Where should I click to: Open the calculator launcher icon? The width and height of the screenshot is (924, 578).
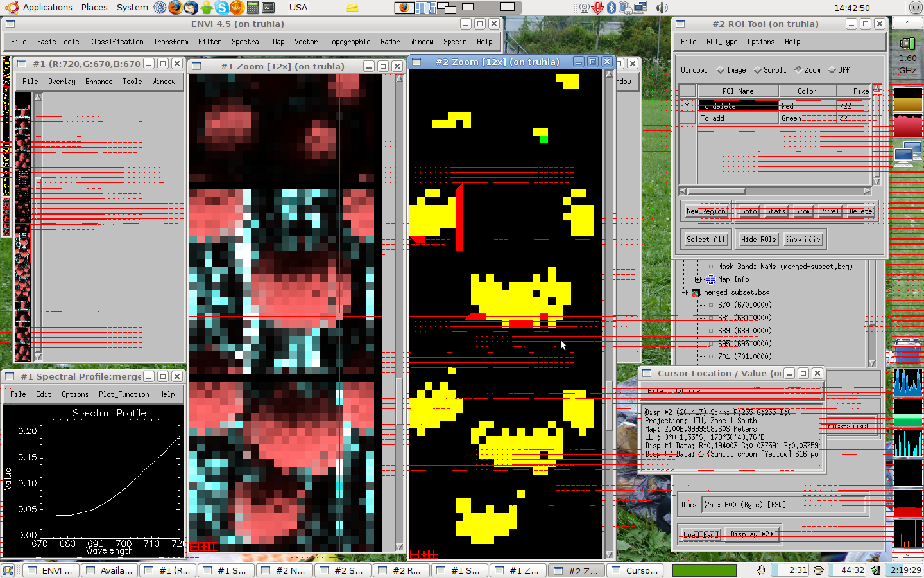coord(253,8)
